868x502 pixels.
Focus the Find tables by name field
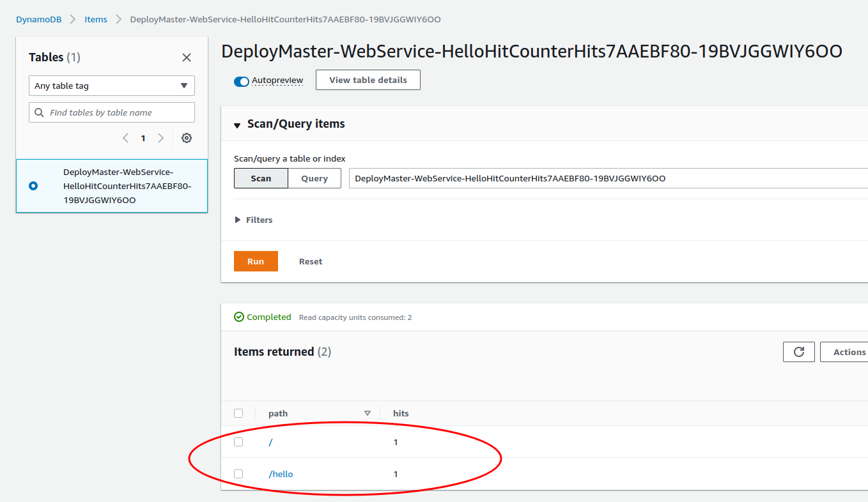click(x=112, y=112)
